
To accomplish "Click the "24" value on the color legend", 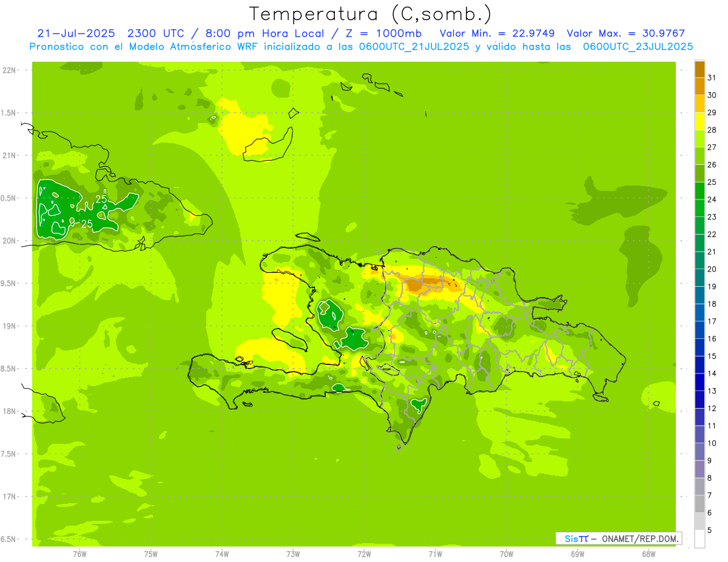I will pos(712,199).
